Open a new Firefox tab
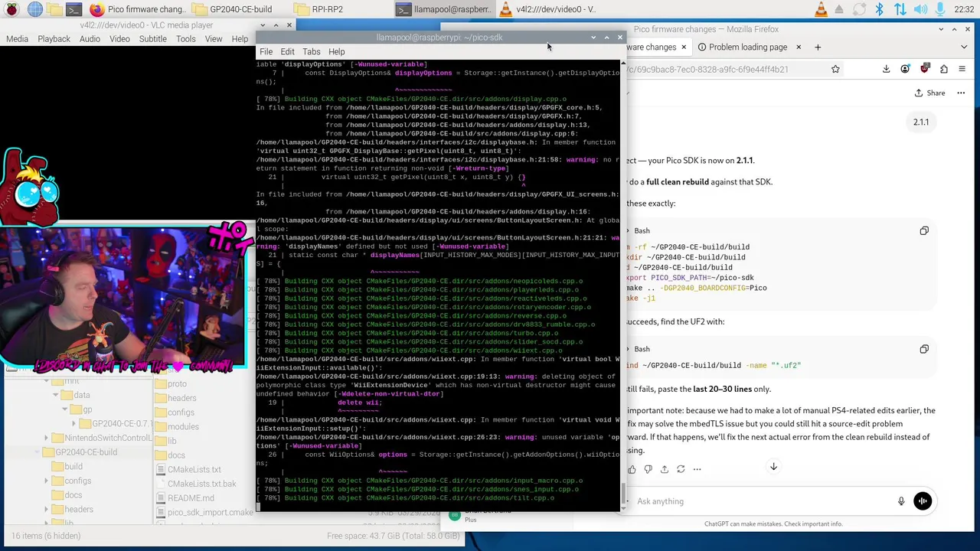 (817, 47)
